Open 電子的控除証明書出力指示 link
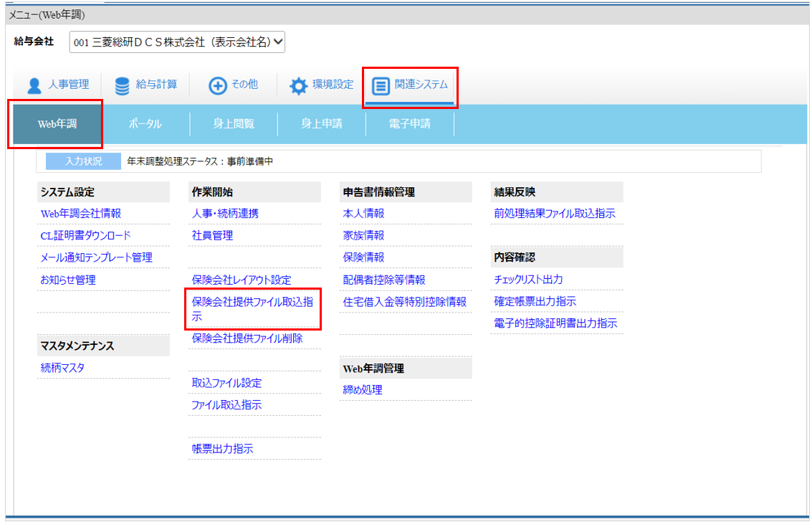Screen dimensions: 812x522 (555, 323)
